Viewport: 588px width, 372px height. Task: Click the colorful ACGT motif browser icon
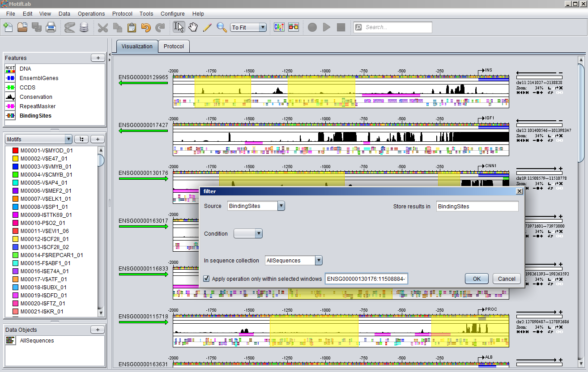pos(279,27)
